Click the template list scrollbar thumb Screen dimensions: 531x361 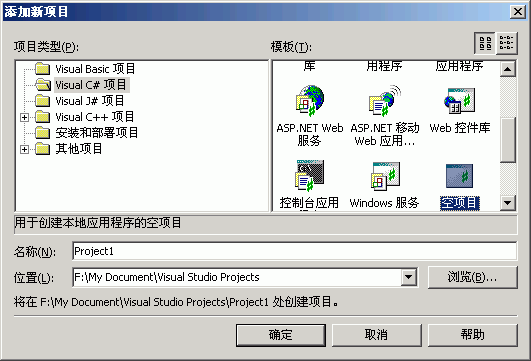[508, 140]
